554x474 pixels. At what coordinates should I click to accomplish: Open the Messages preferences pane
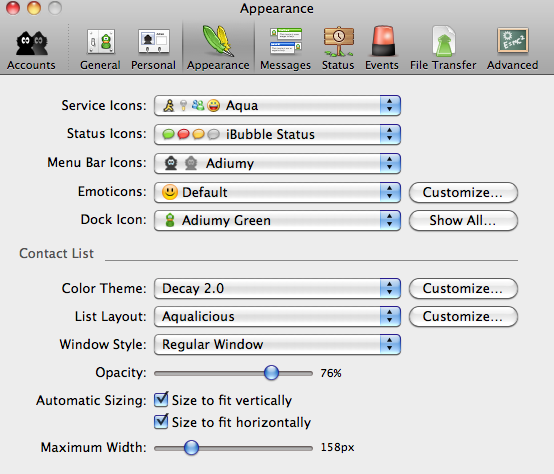point(285,49)
